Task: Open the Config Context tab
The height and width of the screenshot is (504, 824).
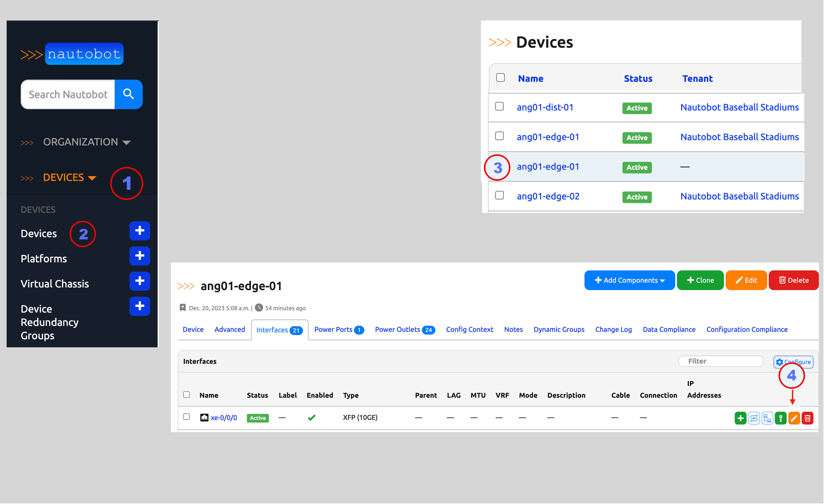Action: coord(469,330)
